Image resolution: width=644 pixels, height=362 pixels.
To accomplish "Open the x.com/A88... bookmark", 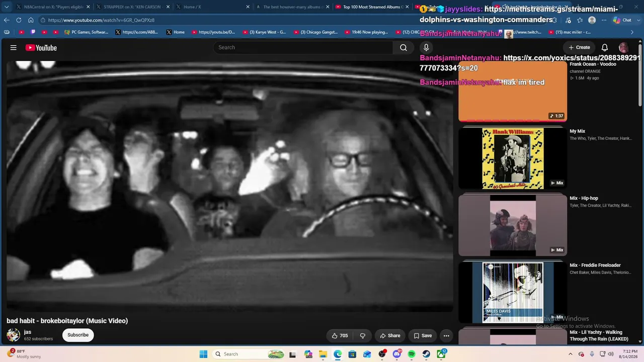I will (x=136, y=32).
